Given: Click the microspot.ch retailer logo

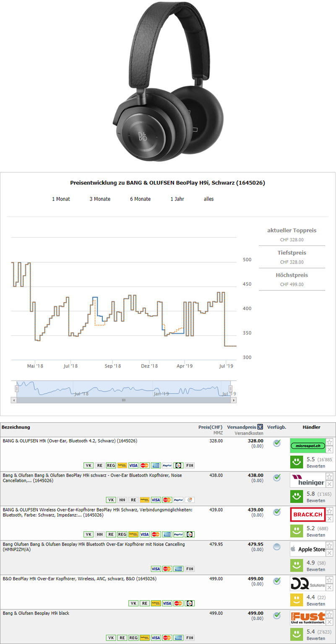Looking at the screenshot, I should (x=307, y=446).
